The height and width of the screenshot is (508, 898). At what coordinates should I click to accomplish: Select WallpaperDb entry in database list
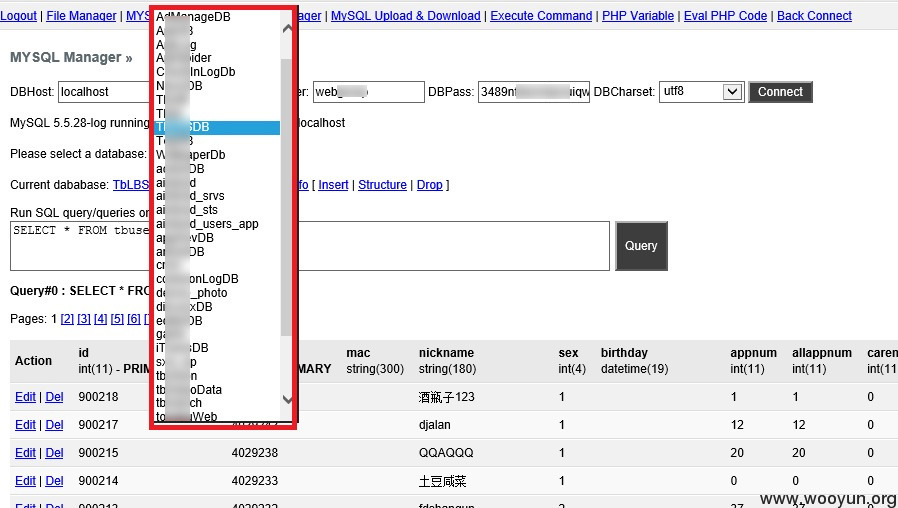click(191, 155)
